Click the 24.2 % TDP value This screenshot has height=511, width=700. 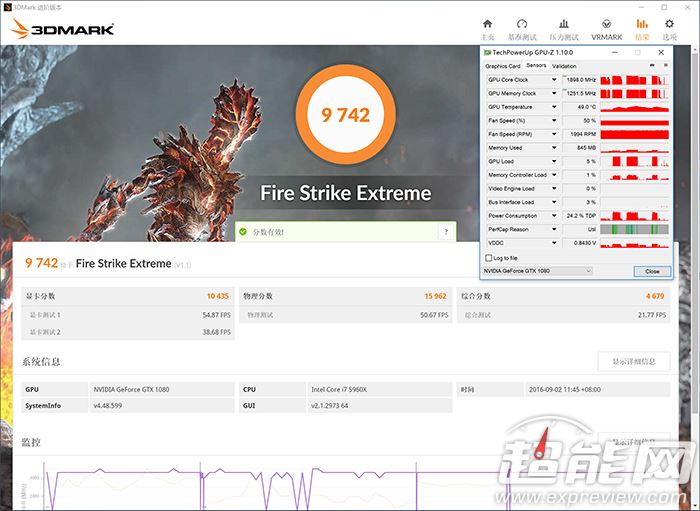580,216
